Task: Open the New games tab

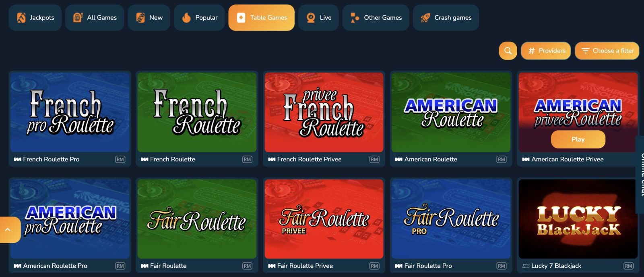Action: click(x=149, y=18)
